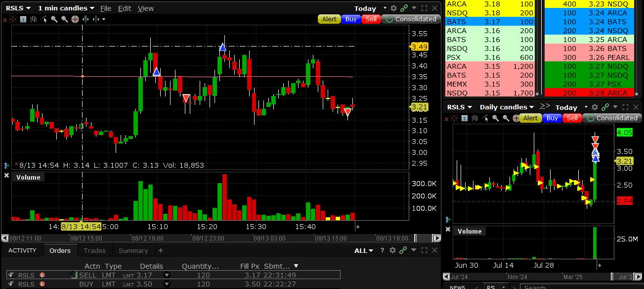
Task: Switch to the Trades tab
Action: pos(94,250)
